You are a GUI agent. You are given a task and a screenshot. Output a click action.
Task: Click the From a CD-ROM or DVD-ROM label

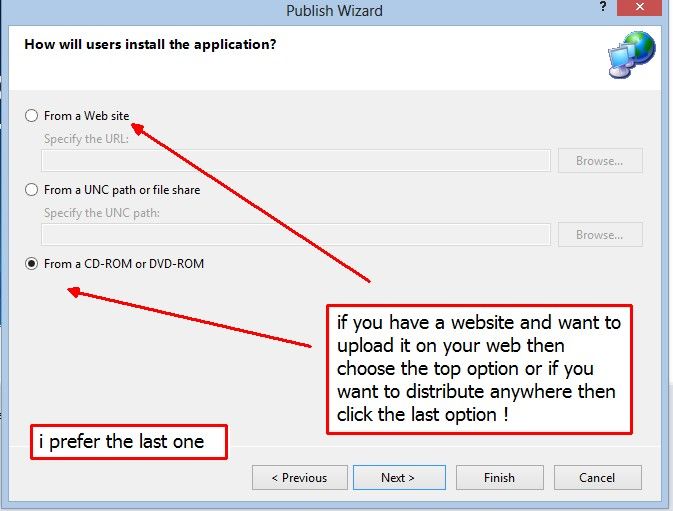(x=124, y=263)
